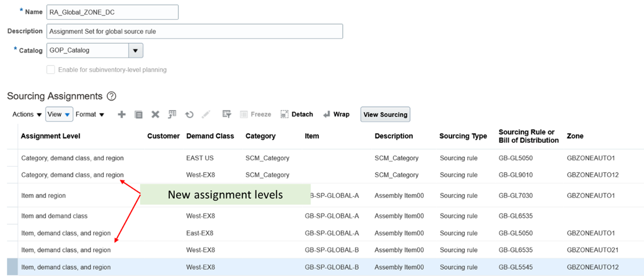Image resolution: width=644 pixels, height=276 pixels.
Task: Select the last highlighted row's selector
Action: (12, 267)
